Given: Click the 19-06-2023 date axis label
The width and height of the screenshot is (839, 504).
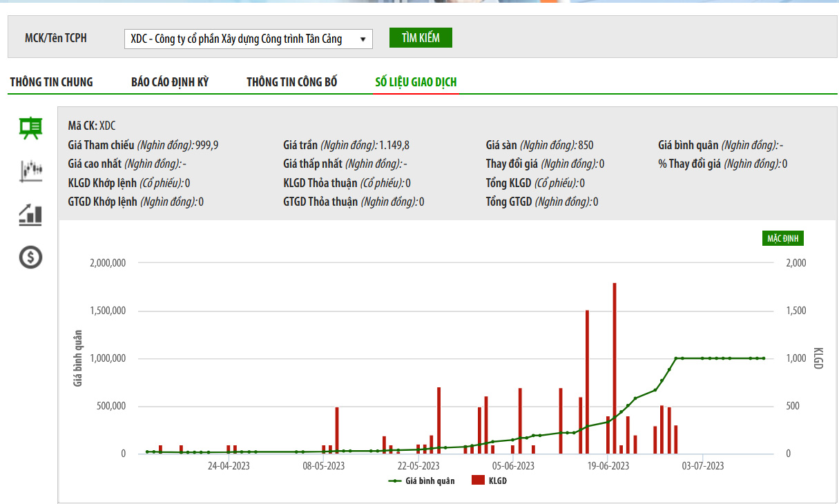Looking at the screenshot, I should (608, 466).
